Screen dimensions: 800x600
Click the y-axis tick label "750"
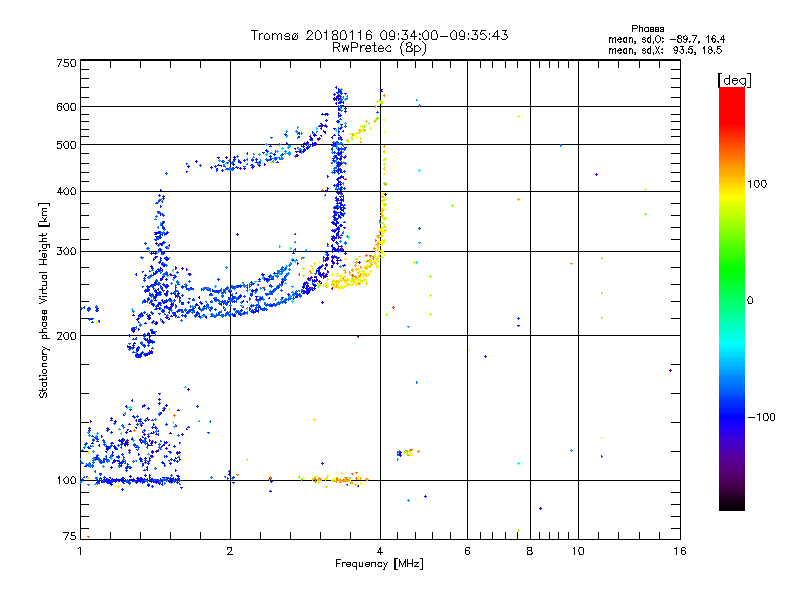coord(66,63)
